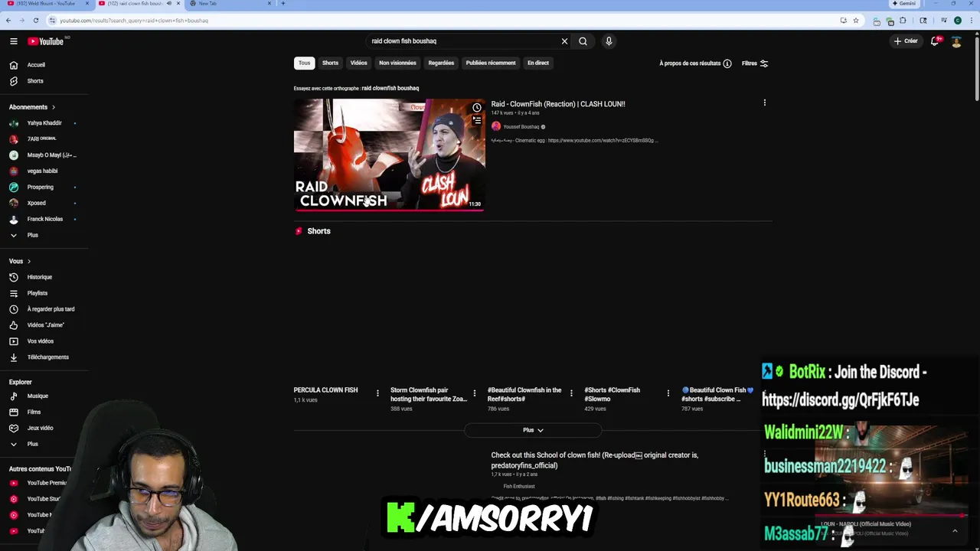Open the first video's three-dot menu
The image size is (980, 551).
click(x=764, y=103)
